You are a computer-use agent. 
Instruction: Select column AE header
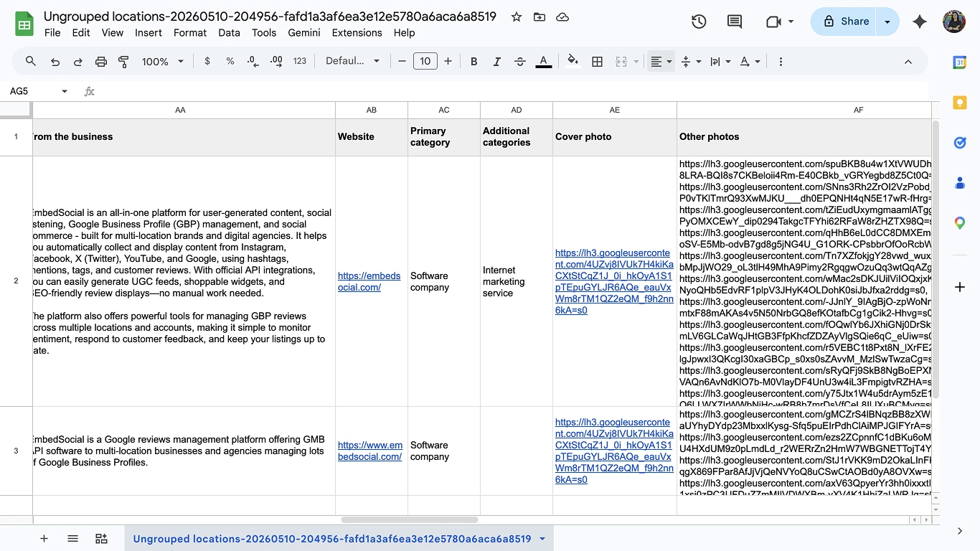614,110
